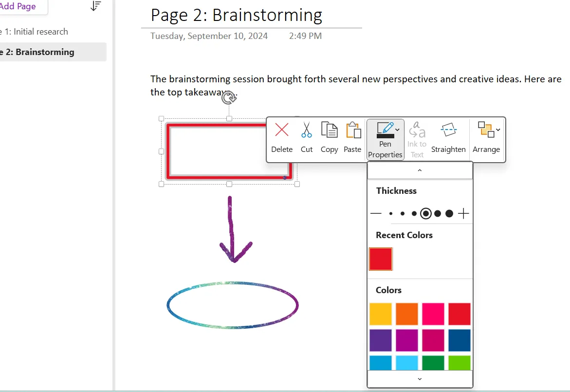Select the orange color swatch

point(407,314)
